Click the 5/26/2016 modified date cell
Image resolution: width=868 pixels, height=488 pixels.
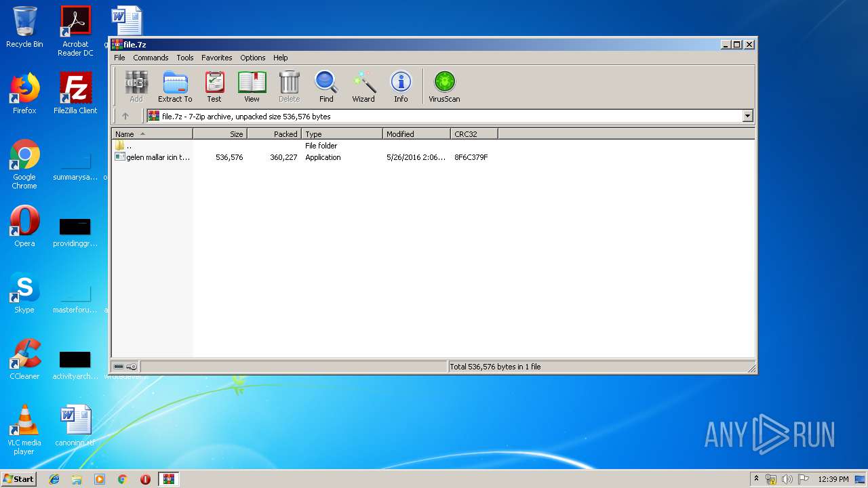pyautogui.click(x=416, y=157)
